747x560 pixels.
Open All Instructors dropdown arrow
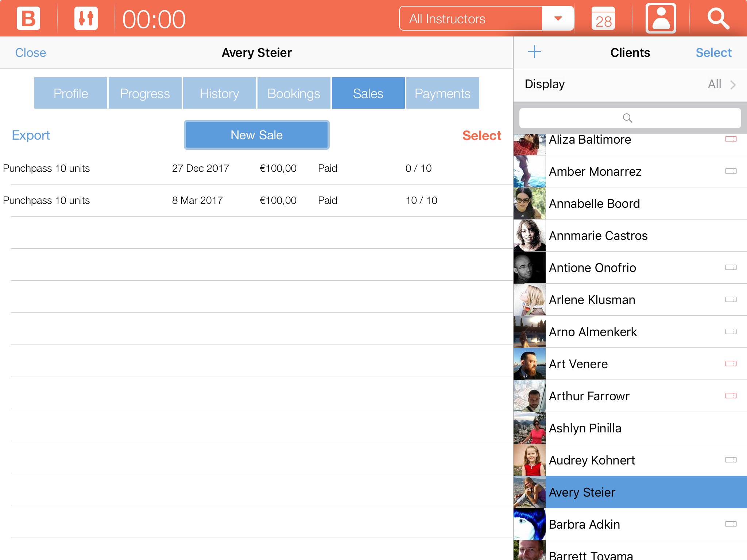point(558,18)
